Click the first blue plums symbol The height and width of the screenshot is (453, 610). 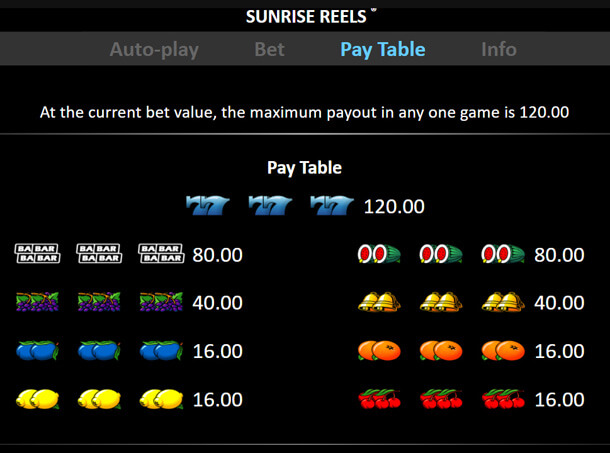pos(37,350)
